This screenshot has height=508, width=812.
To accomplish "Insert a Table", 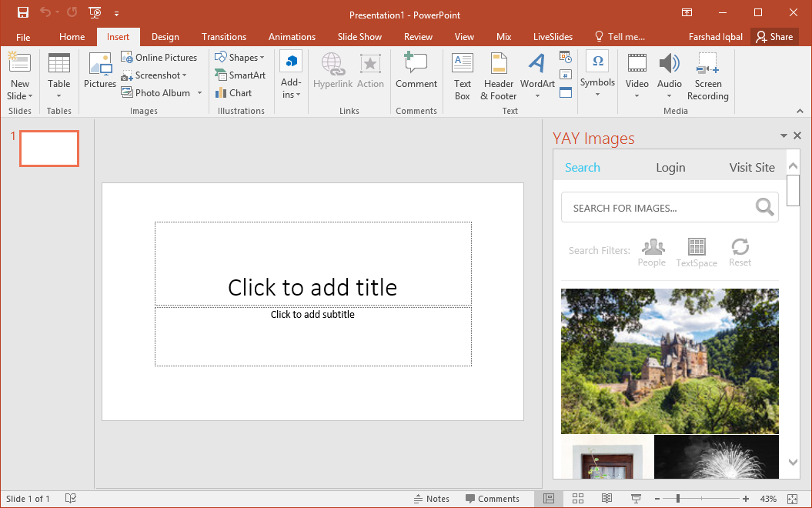I will point(58,75).
